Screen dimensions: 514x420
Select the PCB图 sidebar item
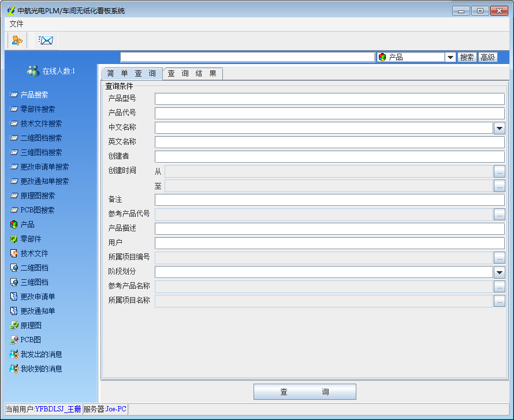point(25,340)
